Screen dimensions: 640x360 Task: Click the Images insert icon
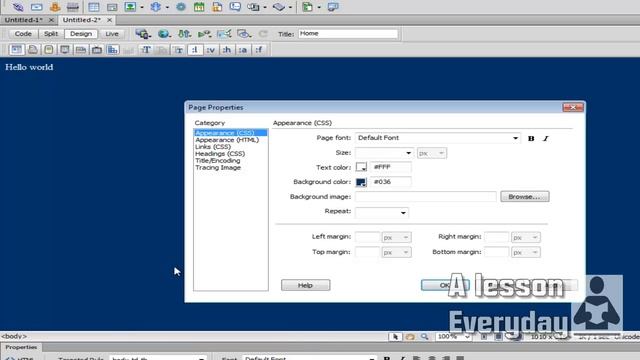(130, 7)
